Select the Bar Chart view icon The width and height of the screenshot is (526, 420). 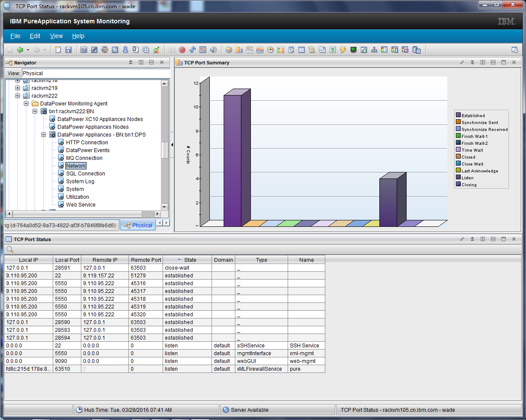239,50
